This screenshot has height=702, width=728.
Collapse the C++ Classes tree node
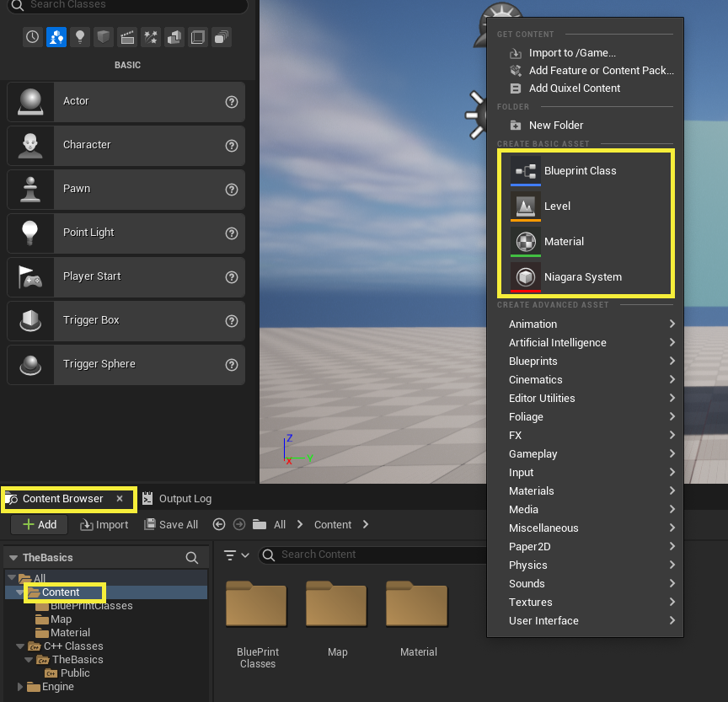(20, 646)
